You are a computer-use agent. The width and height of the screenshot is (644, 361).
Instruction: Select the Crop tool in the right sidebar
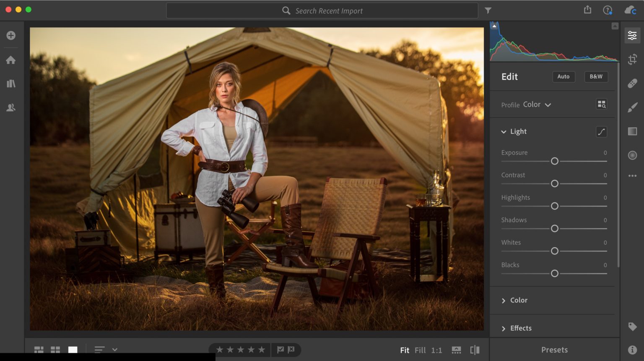coord(632,59)
